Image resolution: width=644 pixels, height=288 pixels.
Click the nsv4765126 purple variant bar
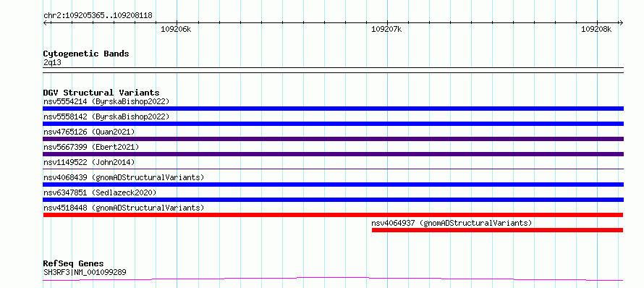(333, 139)
